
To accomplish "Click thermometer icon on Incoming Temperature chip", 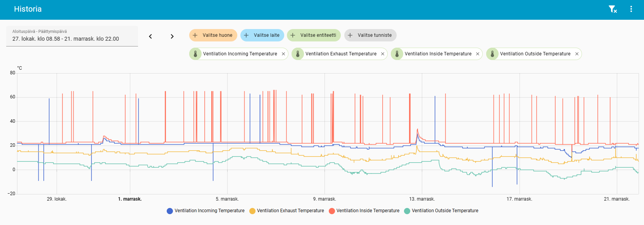I will (195, 54).
